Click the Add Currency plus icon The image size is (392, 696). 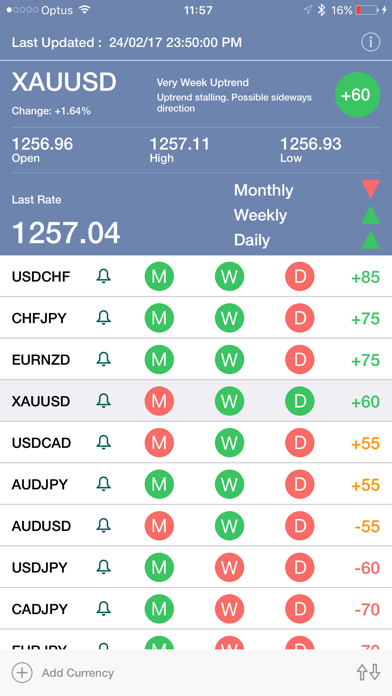coord(22,672)
